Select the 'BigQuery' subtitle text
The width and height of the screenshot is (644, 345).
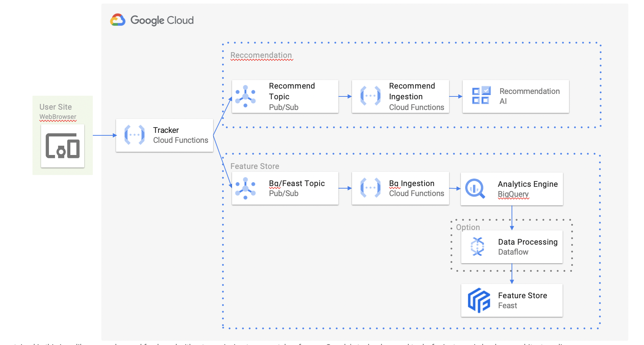coord(513,194)
